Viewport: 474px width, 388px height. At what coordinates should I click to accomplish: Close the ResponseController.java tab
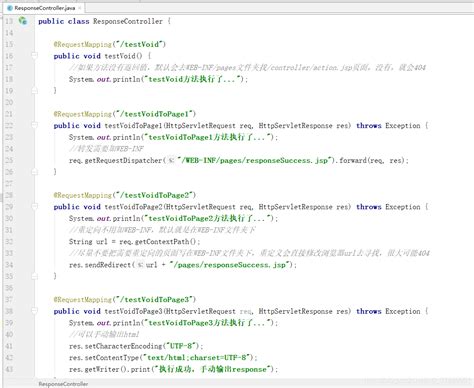[80, 8]
